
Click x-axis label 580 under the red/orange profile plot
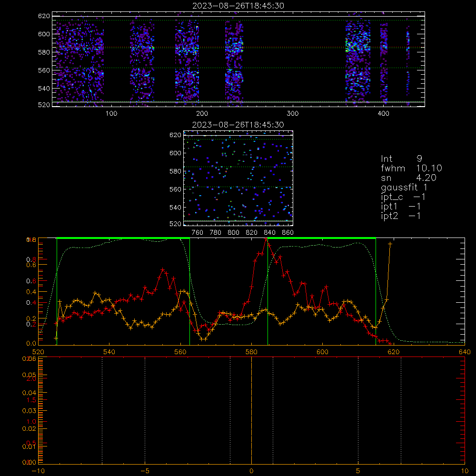(x=251, y=352)
